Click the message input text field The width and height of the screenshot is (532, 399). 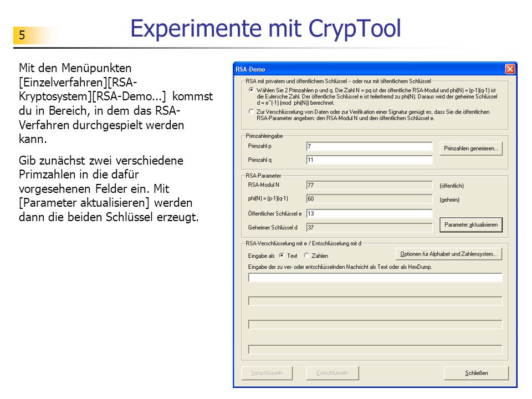click(x=375, y=278)
